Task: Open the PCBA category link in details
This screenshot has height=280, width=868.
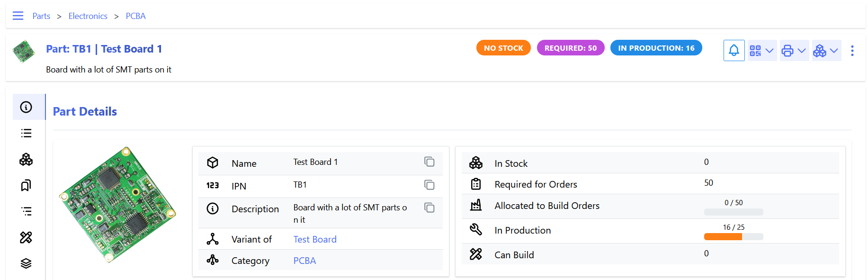Action: point(304,261)
